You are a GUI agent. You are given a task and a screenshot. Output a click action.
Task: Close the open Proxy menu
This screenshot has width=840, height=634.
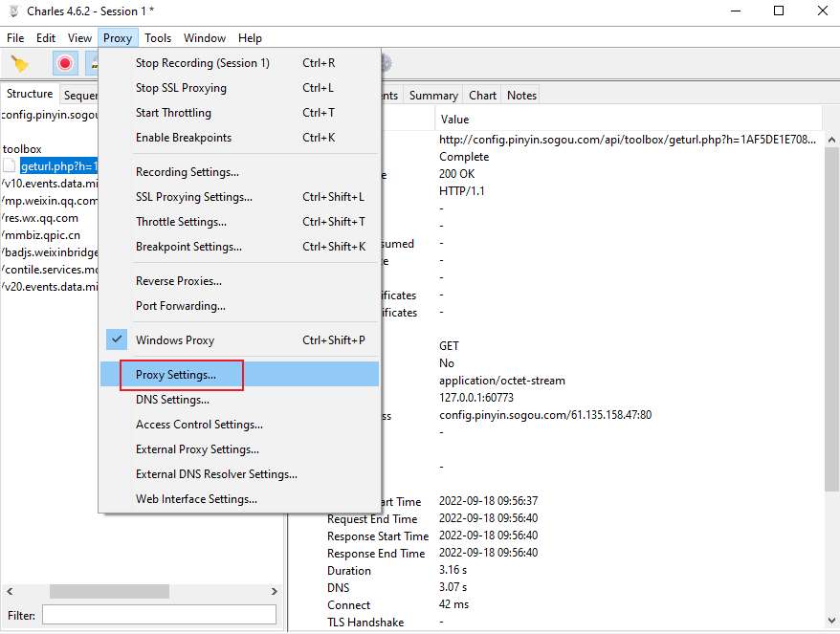point(118,38)
